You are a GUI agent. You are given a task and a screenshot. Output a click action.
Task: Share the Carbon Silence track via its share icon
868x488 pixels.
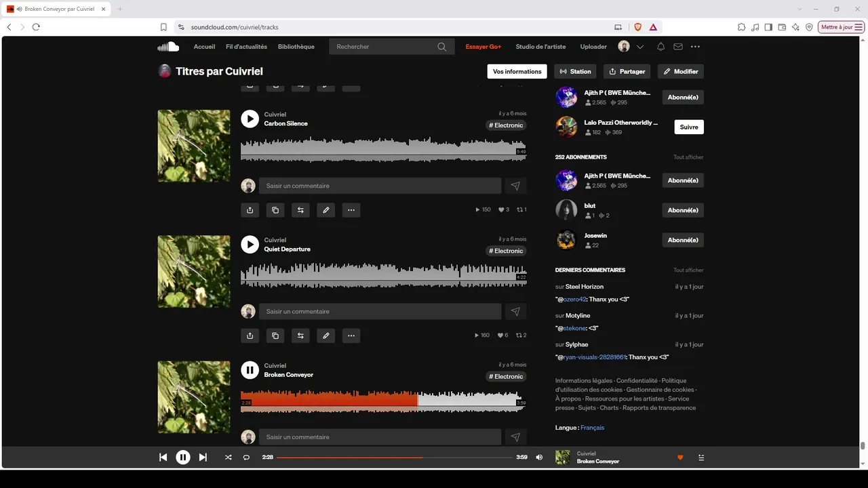[250, 210]
